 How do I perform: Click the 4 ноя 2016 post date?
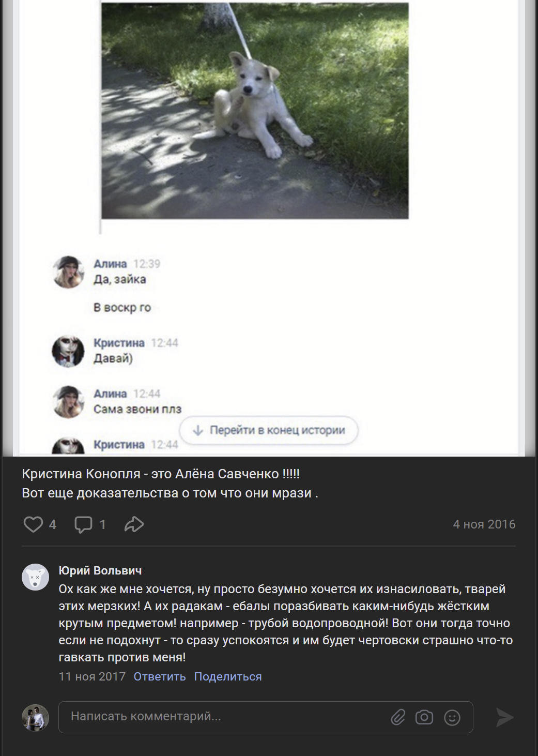(484, 524)
